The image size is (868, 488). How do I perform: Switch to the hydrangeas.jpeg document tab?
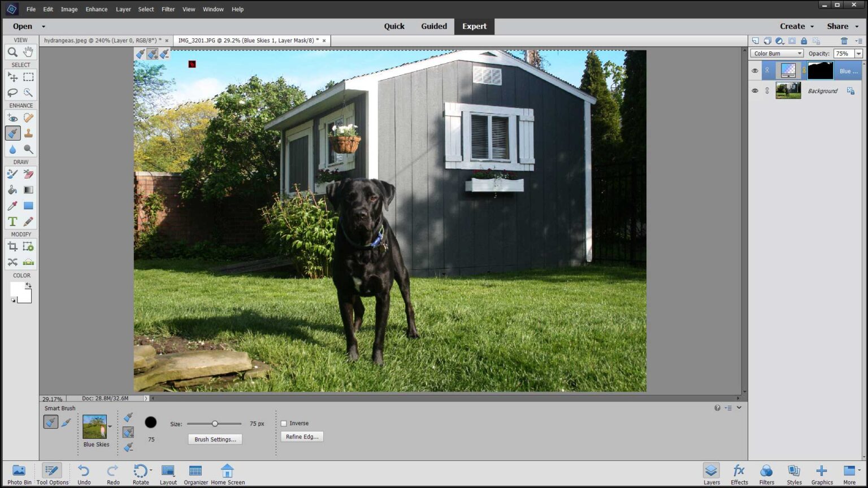pyautogui.click(x=102, y=41)
